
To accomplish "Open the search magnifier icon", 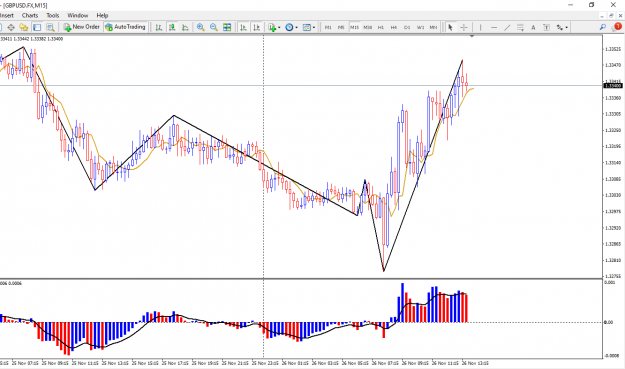I will [603, 27].
